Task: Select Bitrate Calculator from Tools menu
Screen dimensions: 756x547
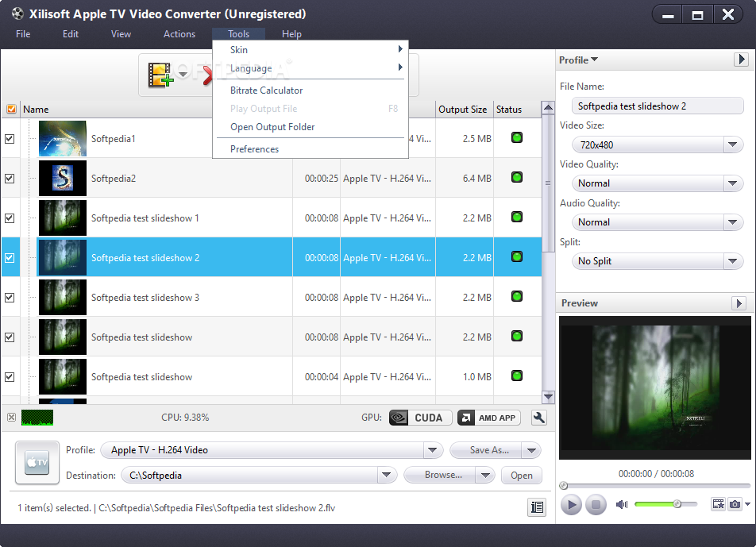Action: (x=310, y=91)
